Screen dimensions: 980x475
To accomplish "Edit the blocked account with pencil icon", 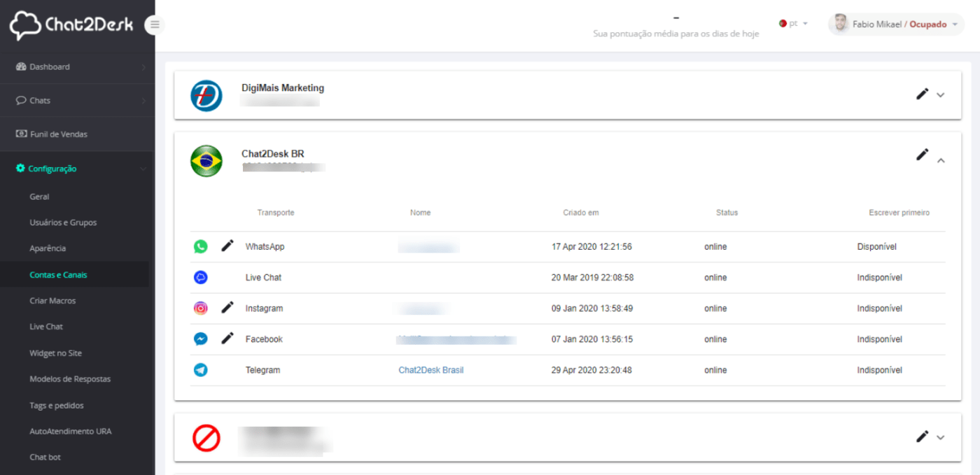I will 923,437.
